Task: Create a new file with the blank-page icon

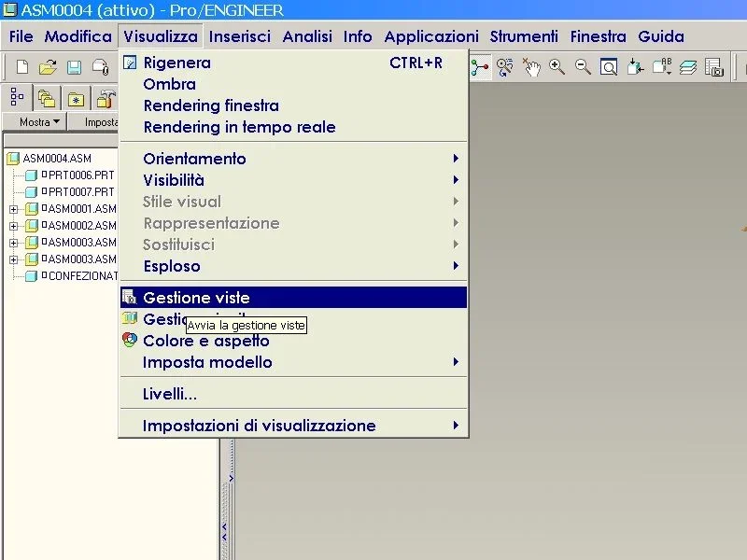Action: [21, 67]
